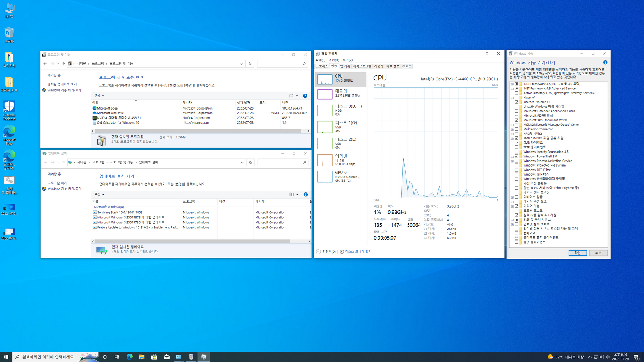Expand 미디어 기능 tree node
This screenshot has width=644, height=362.
click(512, 206)
